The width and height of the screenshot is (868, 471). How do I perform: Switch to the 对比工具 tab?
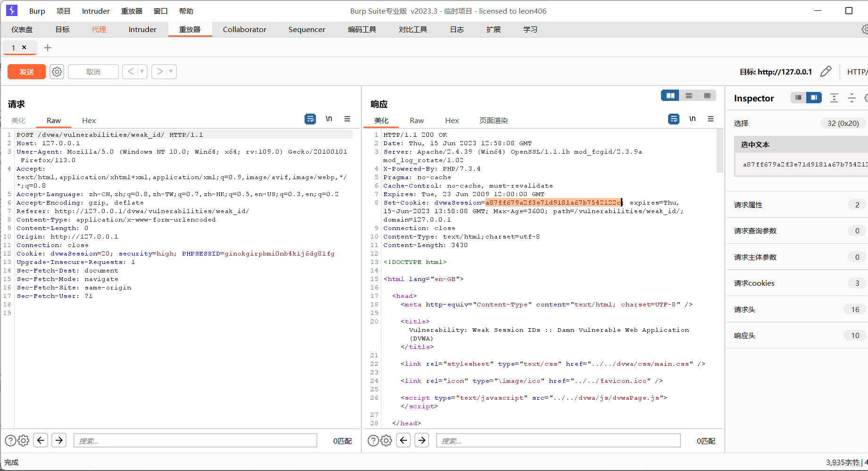click(413, 29)
